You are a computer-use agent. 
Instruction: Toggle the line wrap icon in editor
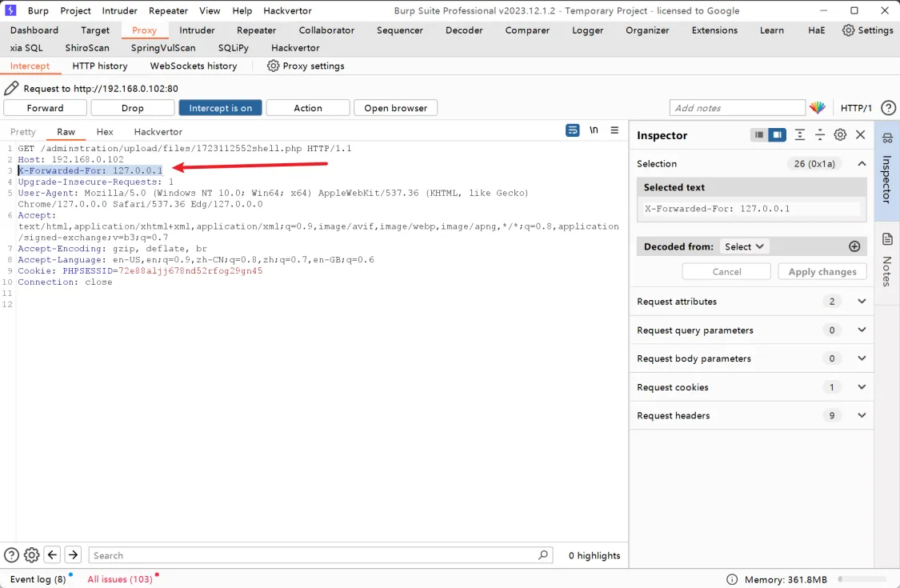pyautogui.click(x=572, y=130)
